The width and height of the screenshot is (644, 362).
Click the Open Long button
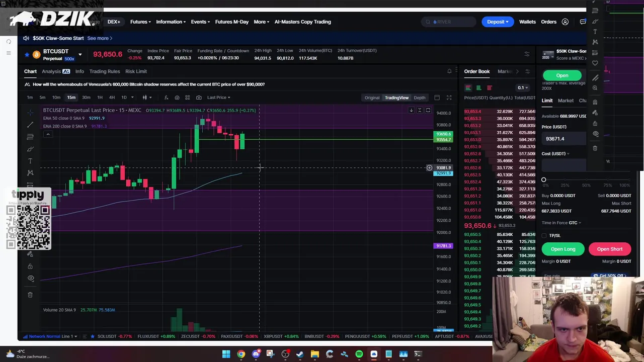tap(563, 249)
